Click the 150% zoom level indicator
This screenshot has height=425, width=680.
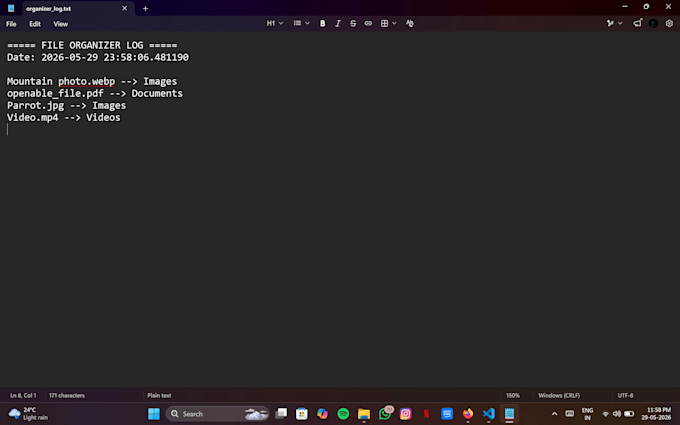513,396
